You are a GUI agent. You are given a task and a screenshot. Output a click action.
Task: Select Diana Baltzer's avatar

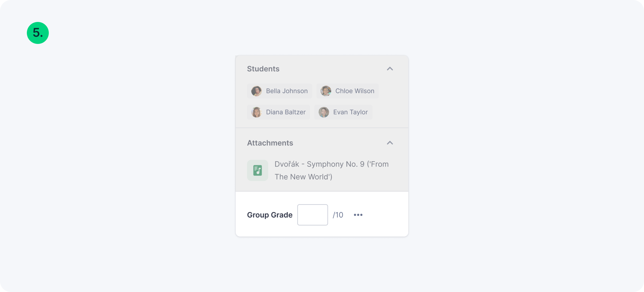[x=257, y=112]
